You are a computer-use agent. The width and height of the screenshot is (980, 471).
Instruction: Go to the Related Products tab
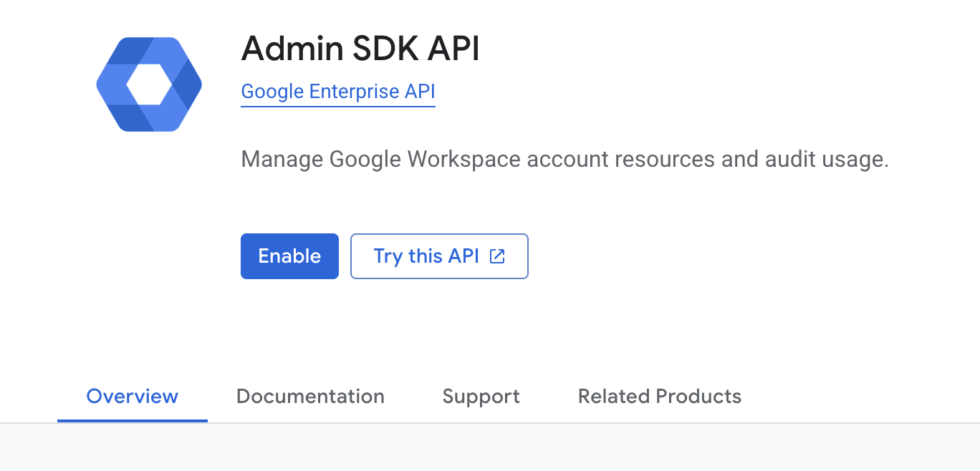pyautogui.click(x=660, y=397)
